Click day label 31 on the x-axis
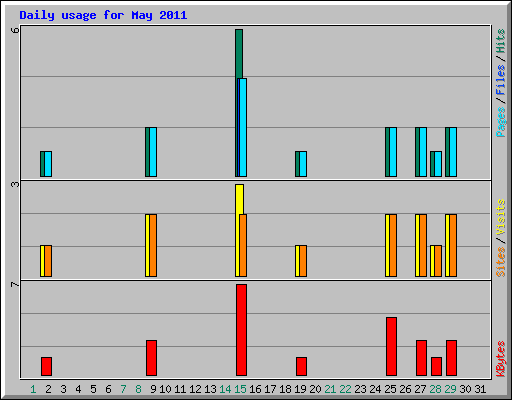 click(480, 389)
